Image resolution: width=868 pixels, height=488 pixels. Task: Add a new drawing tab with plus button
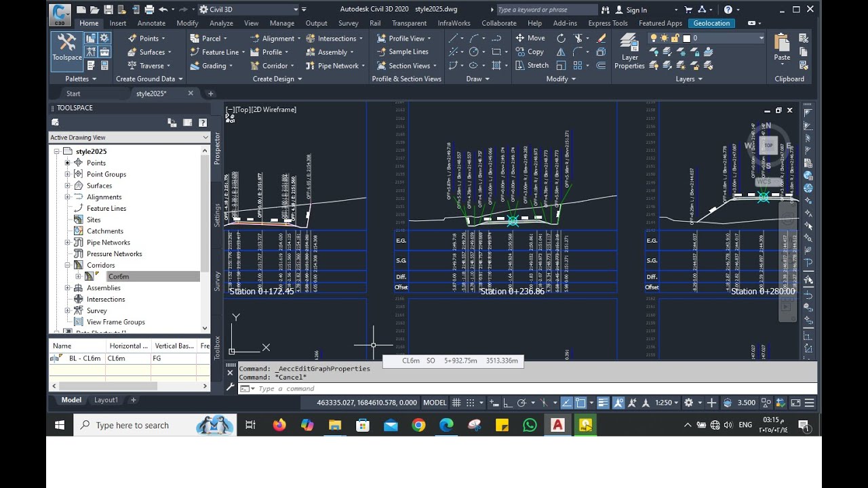[x=210, y=94]
